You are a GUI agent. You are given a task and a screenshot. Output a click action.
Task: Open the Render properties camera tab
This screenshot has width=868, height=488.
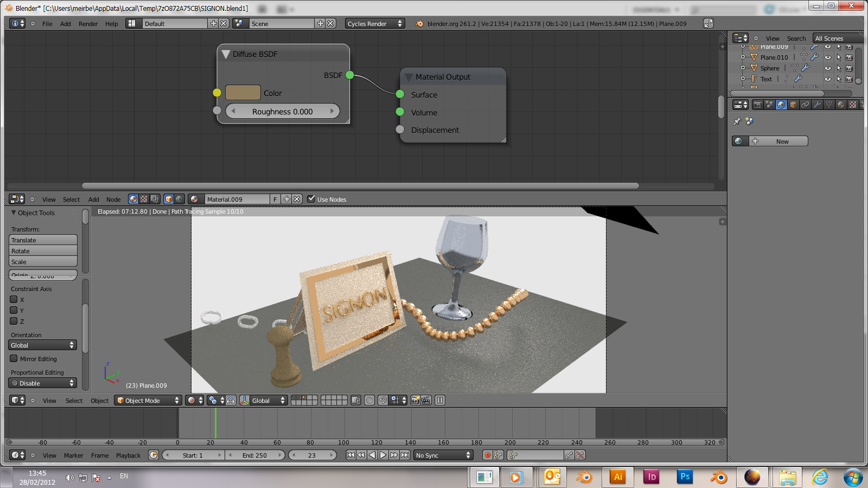(x=757, y=105)
